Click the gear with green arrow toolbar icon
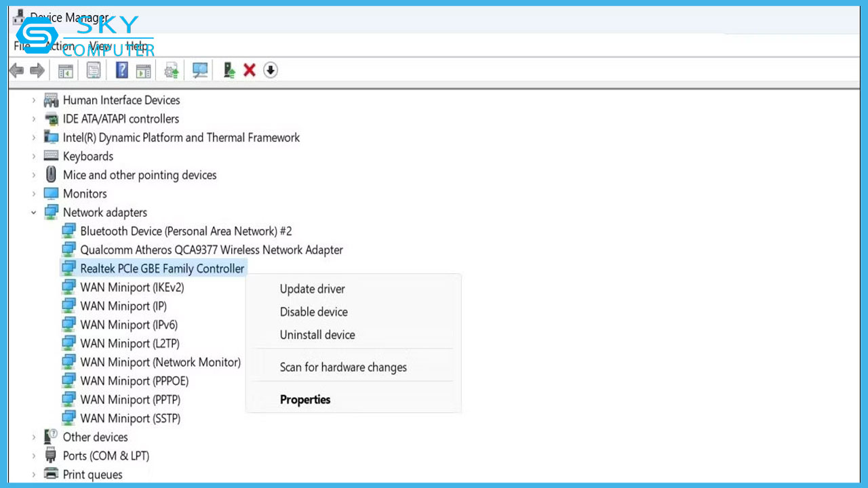The image size is (868, 488). click(172, 70)
